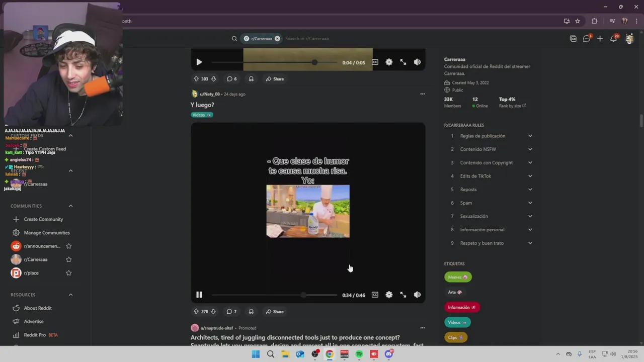Play the top video in the feed
Viewport: 644px width, 362px height.
coord(199,62)
